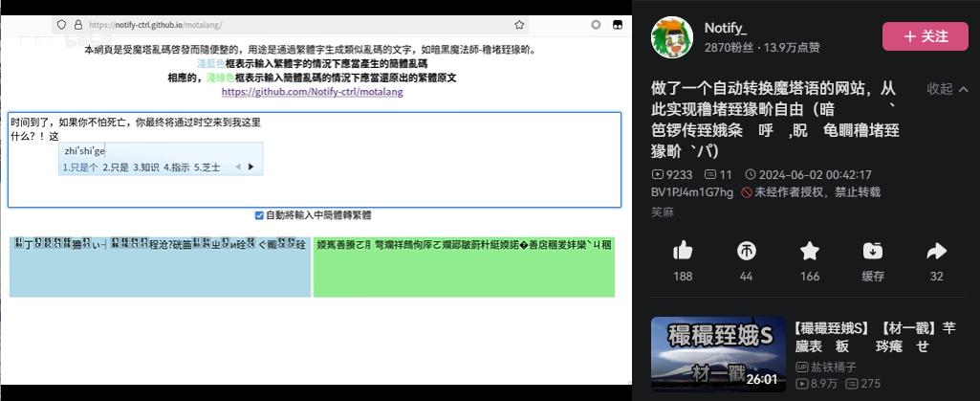Toggle auto-convert simplified to traditional checkbox
The image size is (980, 401).
[x=259, y=215]
